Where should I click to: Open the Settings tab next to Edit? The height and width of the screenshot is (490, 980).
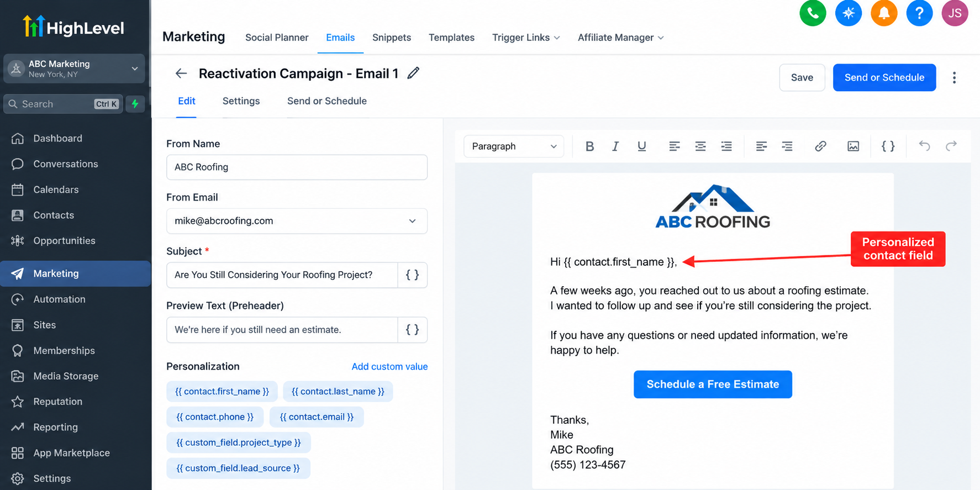[241, 101]
